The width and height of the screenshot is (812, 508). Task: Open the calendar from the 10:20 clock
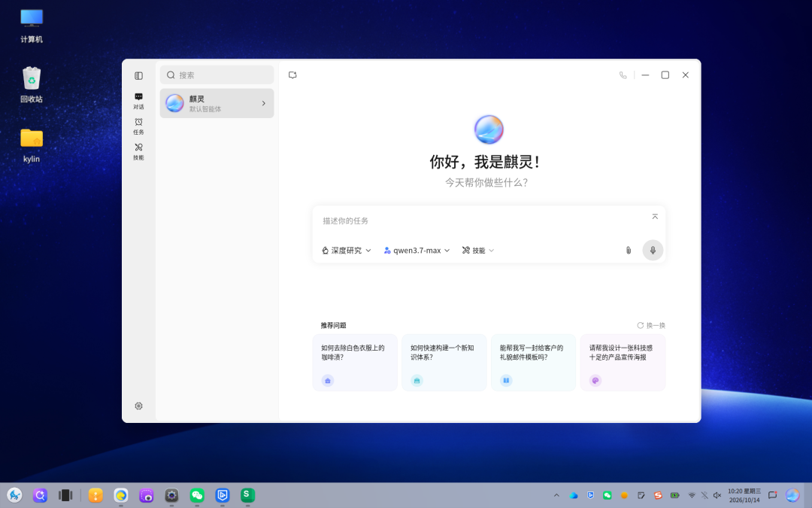[744, 495]
